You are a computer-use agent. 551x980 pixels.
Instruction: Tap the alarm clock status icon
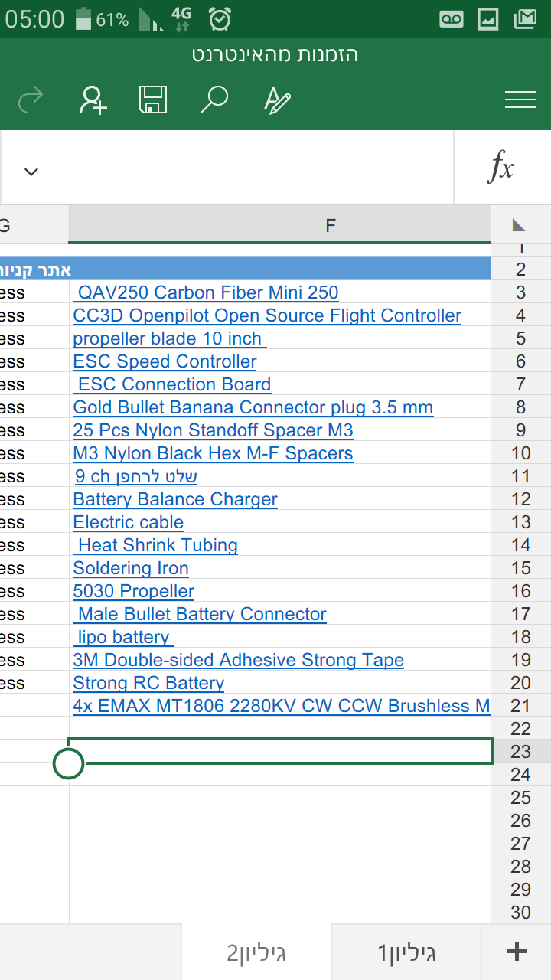[220, 18]
